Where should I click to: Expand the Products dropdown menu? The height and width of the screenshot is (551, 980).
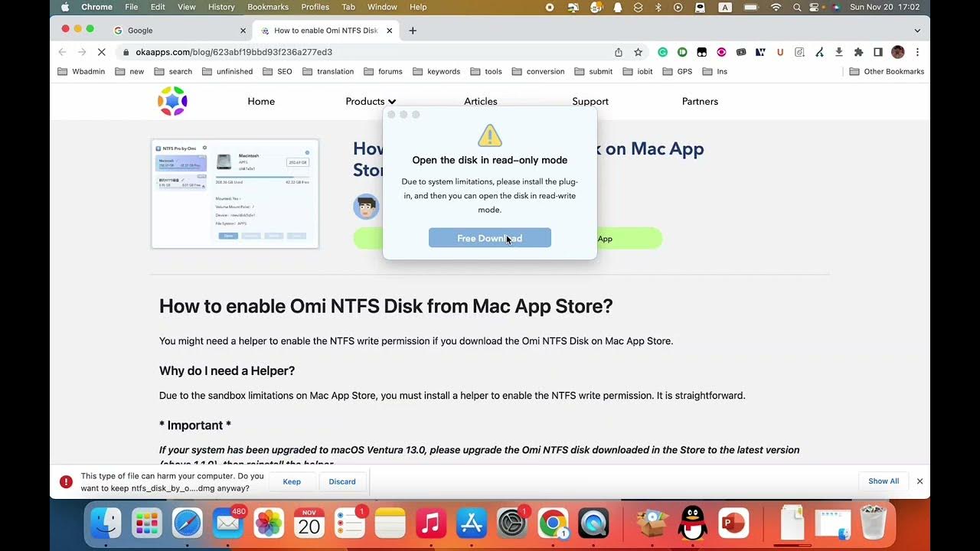coord(371,101)
